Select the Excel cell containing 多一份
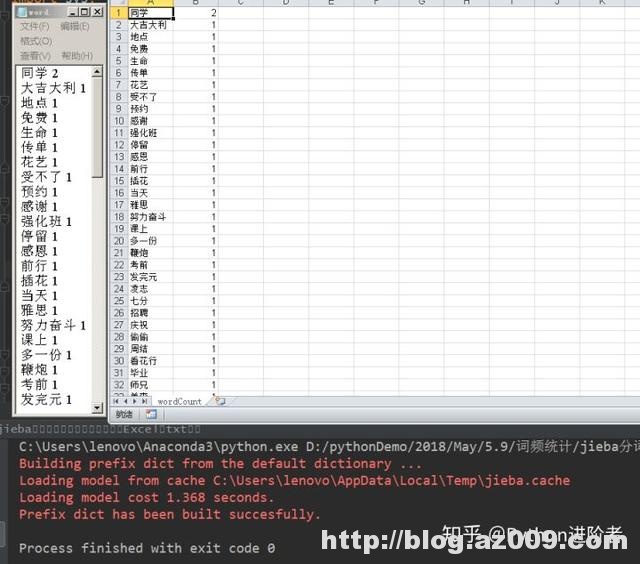The width and height of the screenshot is (640, 564). coord(150,241)
